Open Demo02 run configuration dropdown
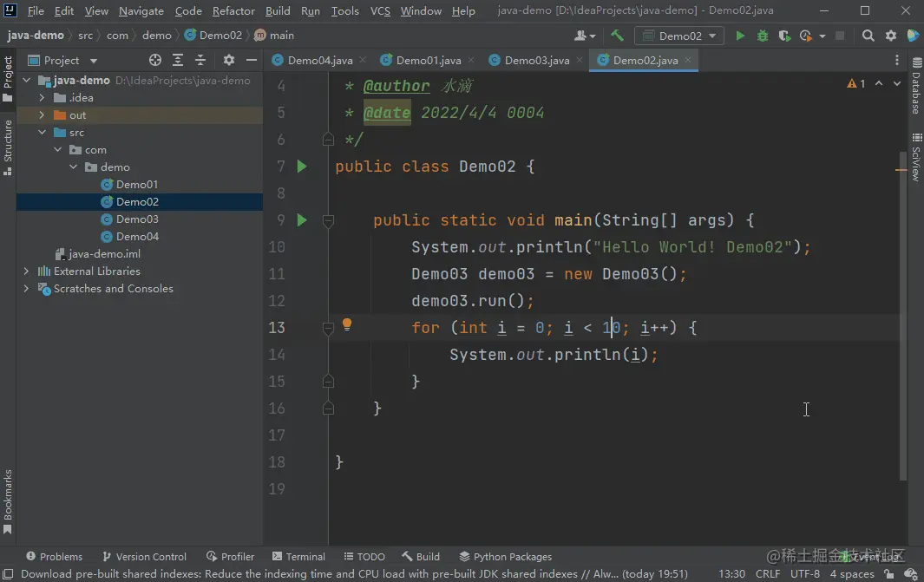This screenshot has height=582, width=924. pyautogui.click(x=680, y=36)
